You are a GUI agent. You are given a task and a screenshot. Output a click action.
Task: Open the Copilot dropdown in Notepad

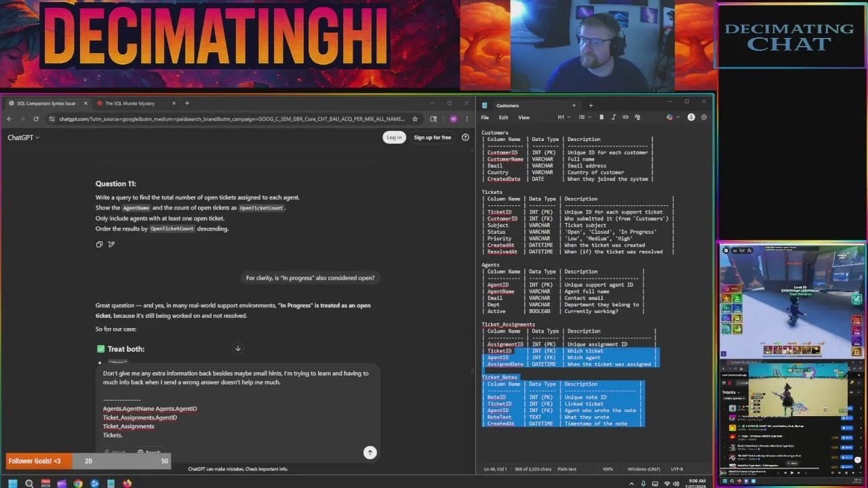tap(671, 117)
